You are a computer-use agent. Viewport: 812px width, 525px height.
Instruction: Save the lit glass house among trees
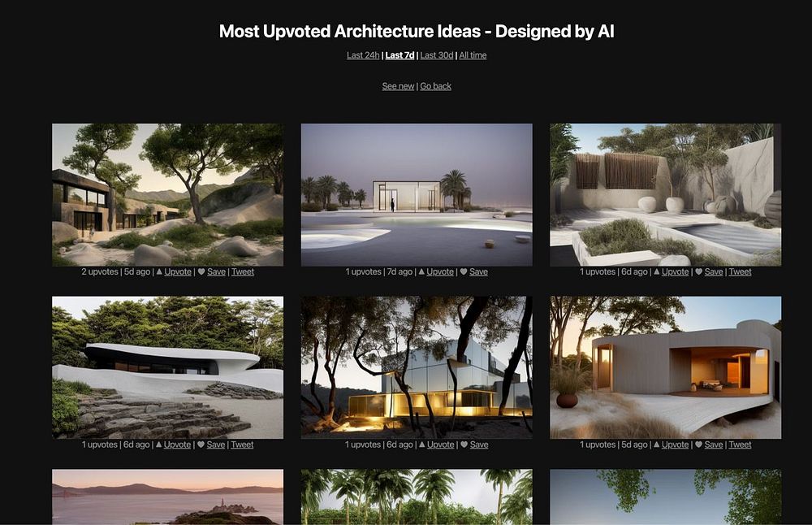[479, 445]
